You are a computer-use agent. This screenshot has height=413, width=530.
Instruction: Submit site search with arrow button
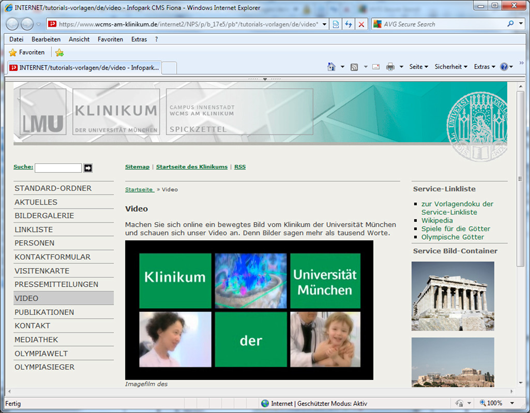pos(88,168)
